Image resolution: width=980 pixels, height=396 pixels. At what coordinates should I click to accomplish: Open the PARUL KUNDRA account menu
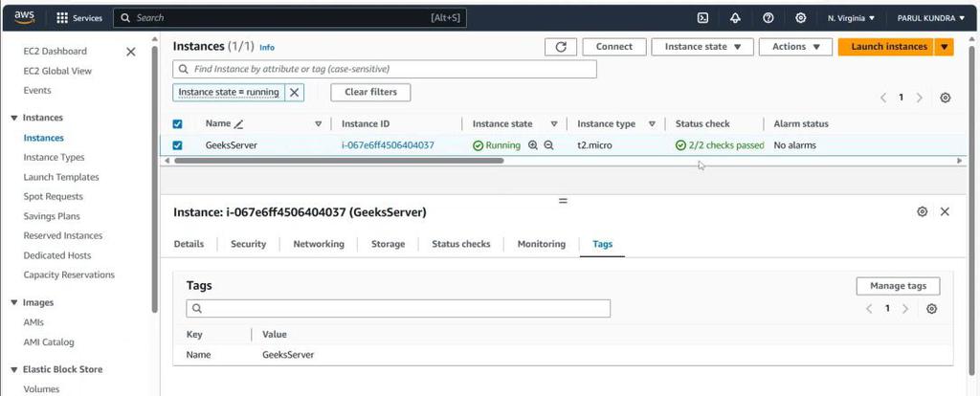(x=931, y=18)
